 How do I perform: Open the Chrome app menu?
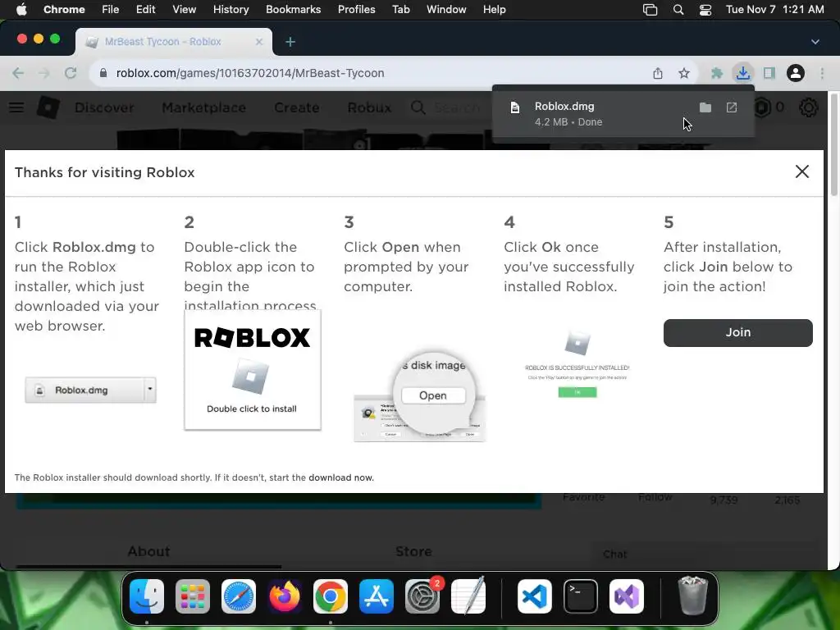point(64,9)
